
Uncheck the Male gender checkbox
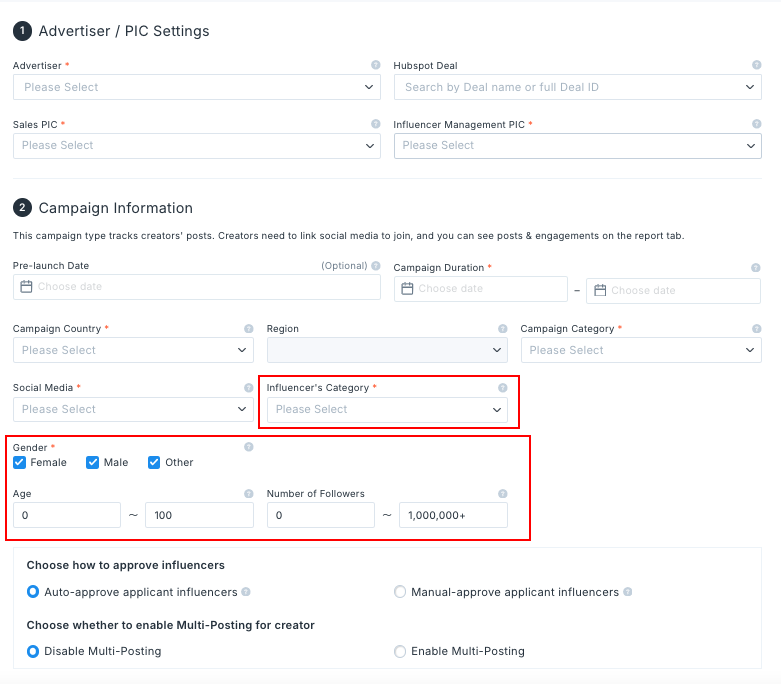[x=93, y=462]
